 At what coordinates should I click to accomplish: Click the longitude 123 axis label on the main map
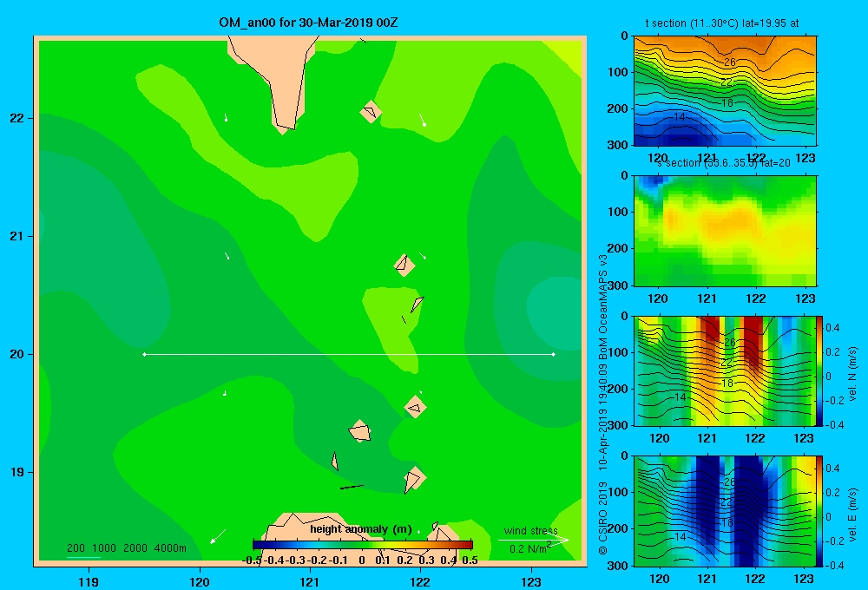click(x=531, y=581)
